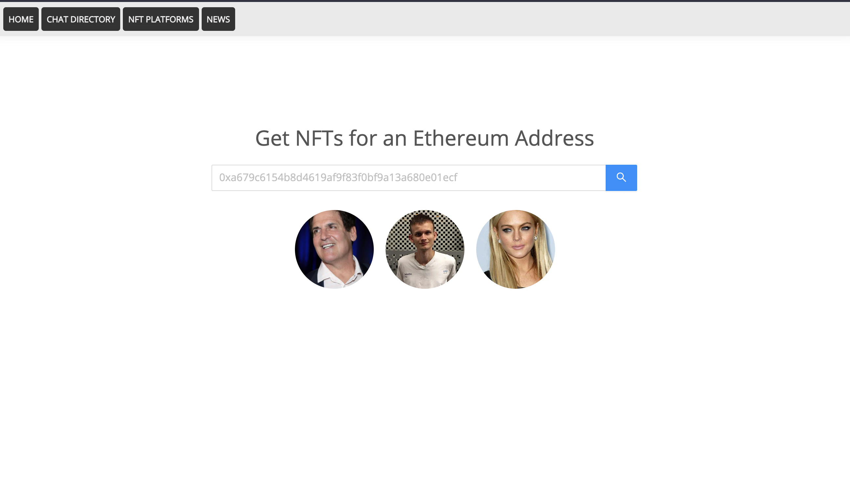Viewport: 850px width, 504px height.
Task: Click the NEWS button beside NFT PLATFORMS
Action: (x=218, y=19)
